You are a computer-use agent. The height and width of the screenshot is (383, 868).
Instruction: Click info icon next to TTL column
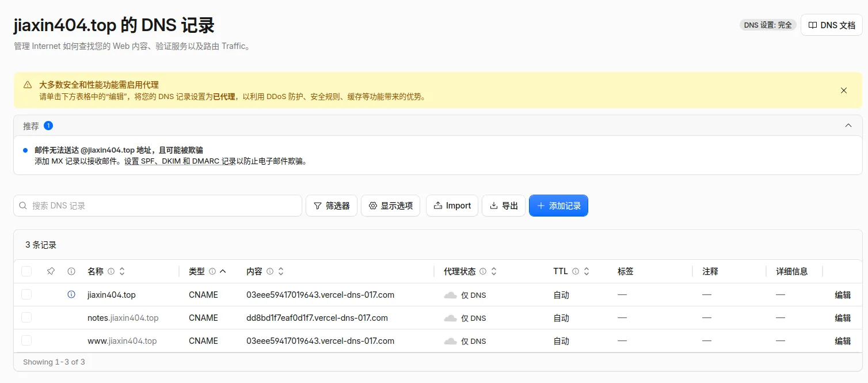click(576, 271)
